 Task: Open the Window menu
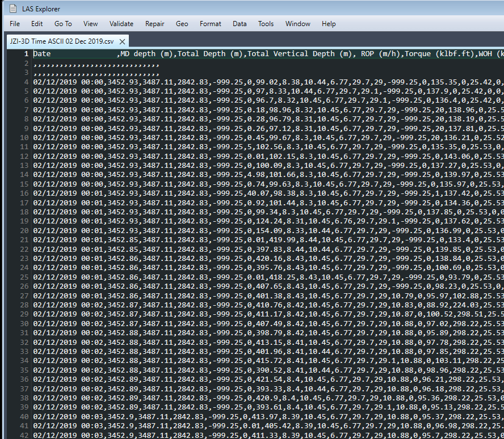tap(297, 24)
